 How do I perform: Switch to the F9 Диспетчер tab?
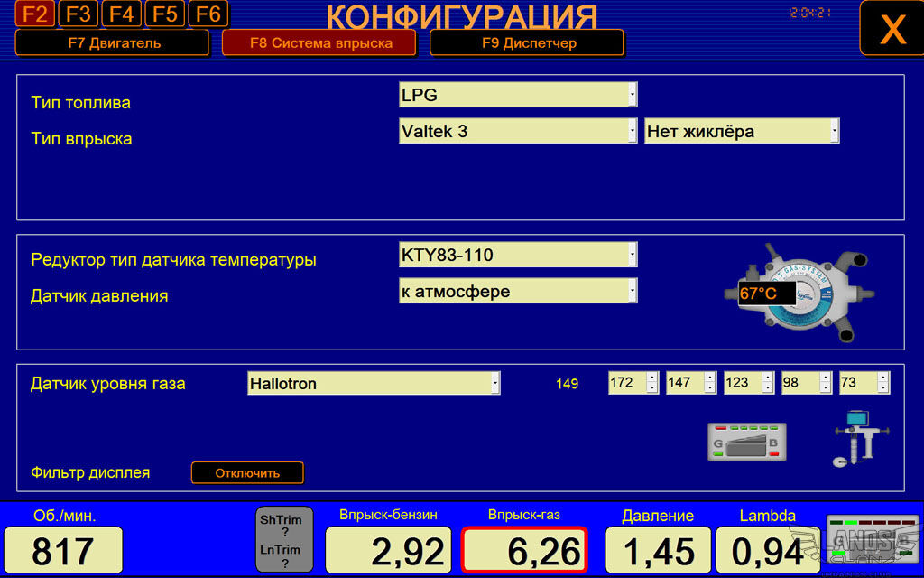tap(526, 42)
